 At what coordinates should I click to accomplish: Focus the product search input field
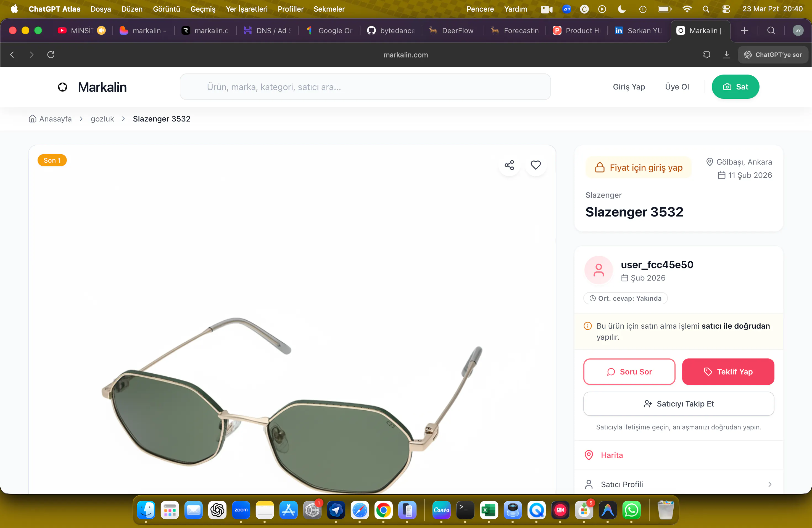(365, 87)
